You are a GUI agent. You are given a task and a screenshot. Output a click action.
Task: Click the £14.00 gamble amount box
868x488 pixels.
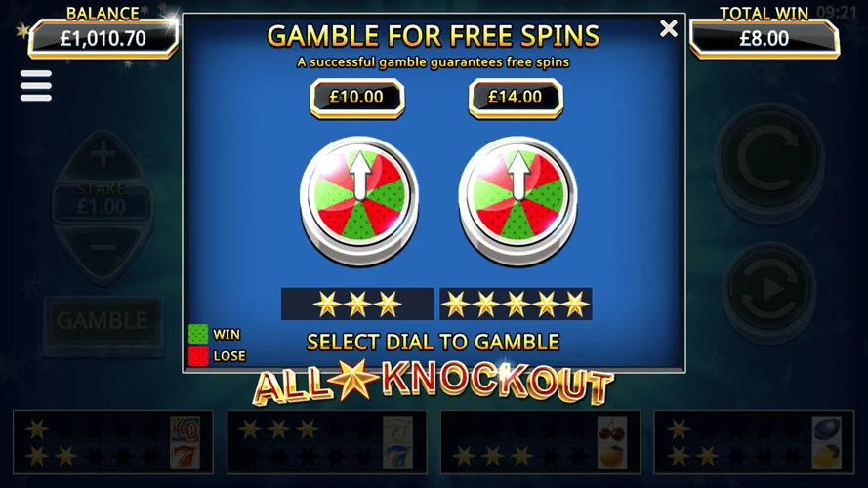pyautogui.click(x=516, y=98)
